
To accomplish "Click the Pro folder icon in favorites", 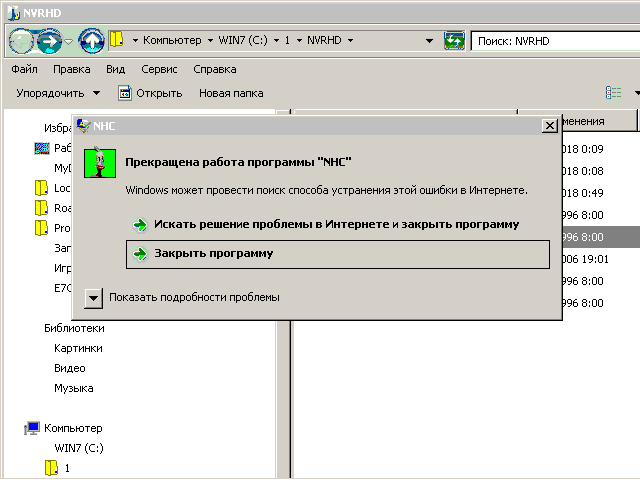I will click(41, 228).
